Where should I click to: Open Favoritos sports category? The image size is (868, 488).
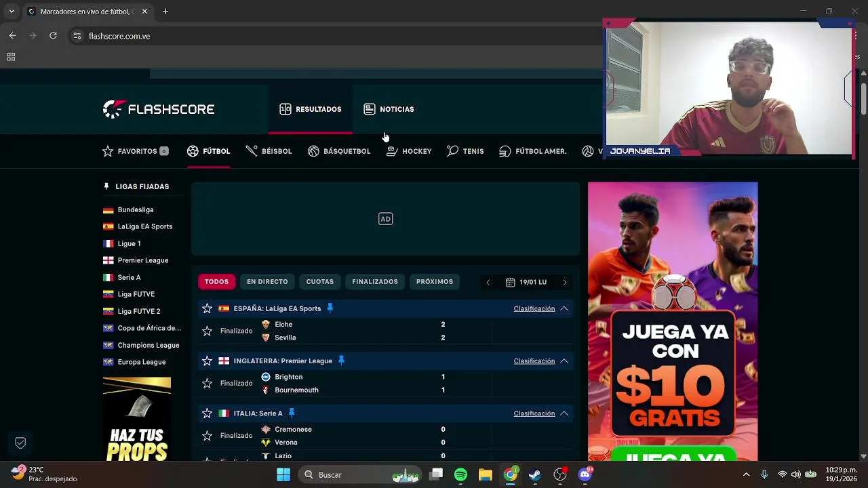click(135, 151)
